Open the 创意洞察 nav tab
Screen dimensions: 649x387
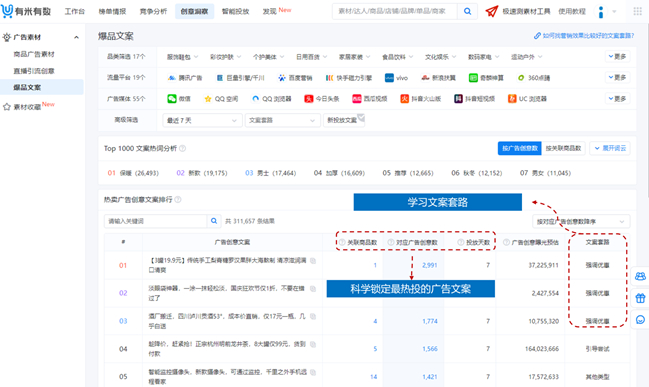pyautogui.click(x=195, y=12)
